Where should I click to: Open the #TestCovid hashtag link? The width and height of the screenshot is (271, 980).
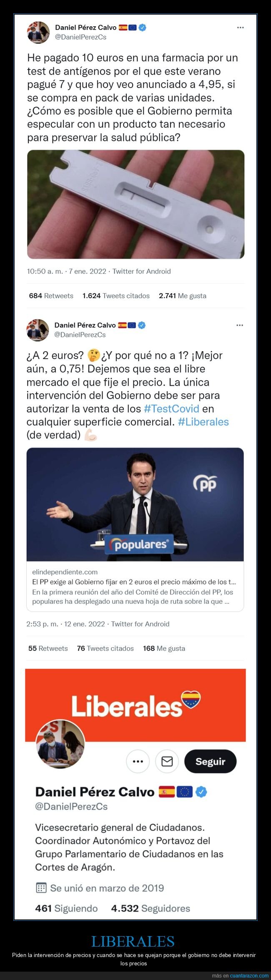[x=171, y=408]
